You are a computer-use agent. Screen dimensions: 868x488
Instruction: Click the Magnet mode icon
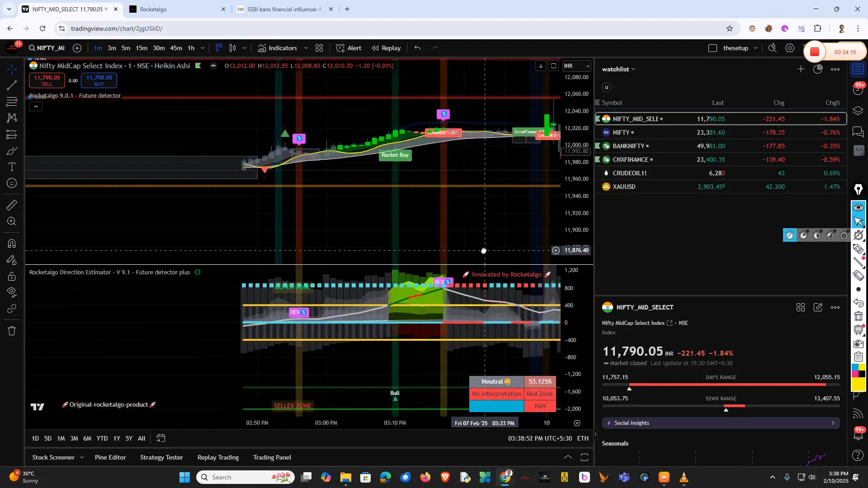pos(12,244)
